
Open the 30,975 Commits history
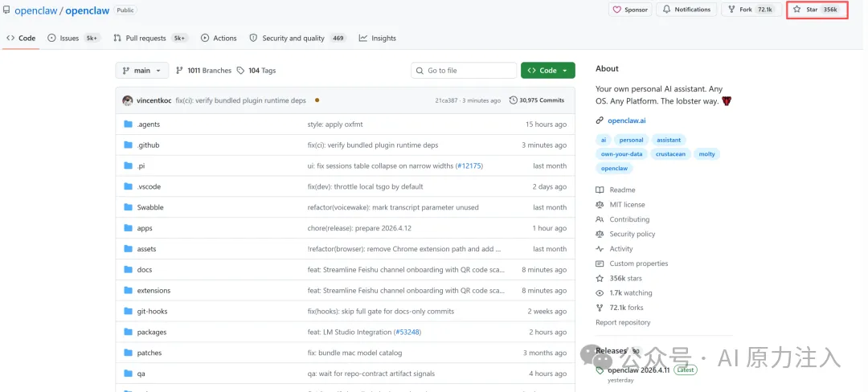537,100
